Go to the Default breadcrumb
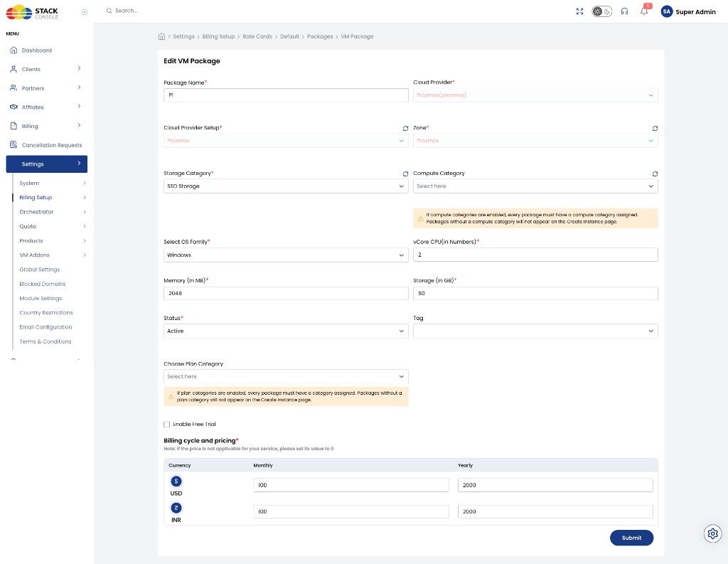This screenshot has width=728, height=564. coord(289,36)
